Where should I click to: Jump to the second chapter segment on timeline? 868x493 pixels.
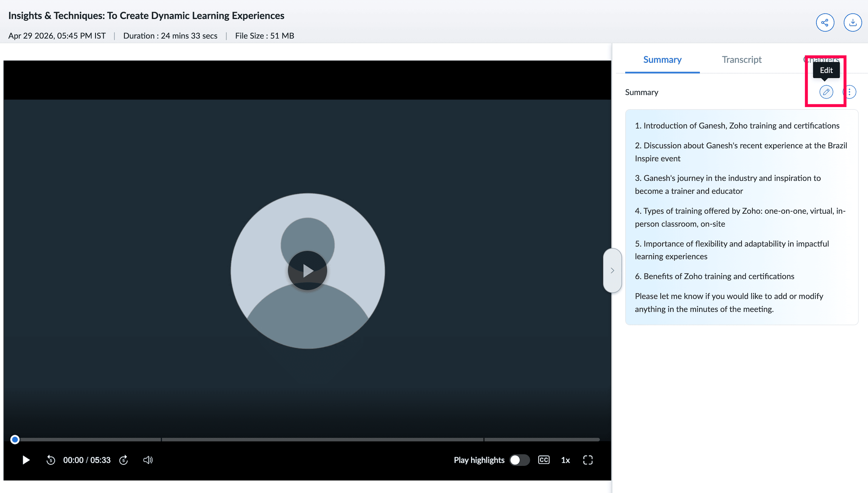pos(322,440)
